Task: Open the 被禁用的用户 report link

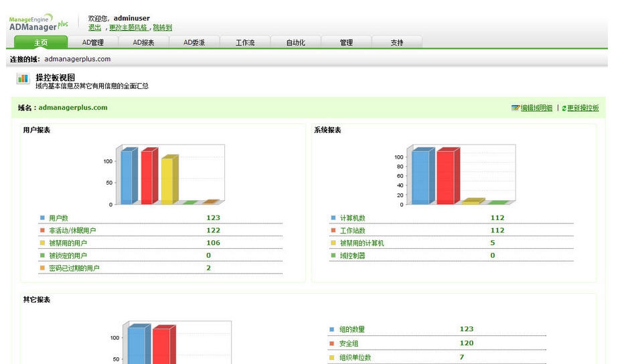Action: (x=68, y=243)
